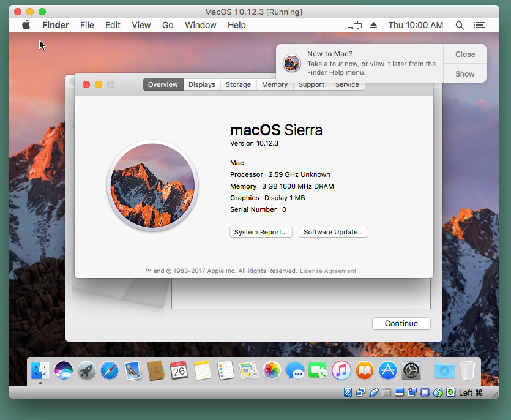Click the Left ⌘ host key label
This screenshot has width=511, height=420.
(x=470, y=392)
